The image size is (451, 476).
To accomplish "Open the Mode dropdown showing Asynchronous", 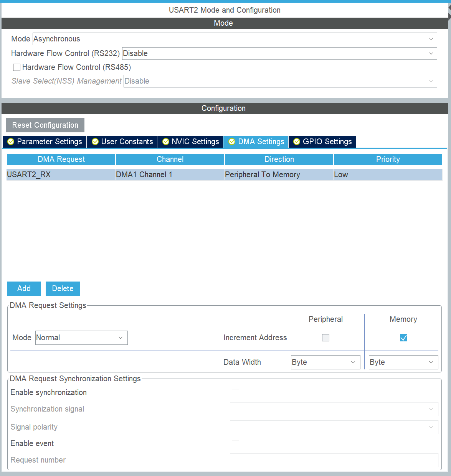I will pyautogui.click(x=235, y=39).
